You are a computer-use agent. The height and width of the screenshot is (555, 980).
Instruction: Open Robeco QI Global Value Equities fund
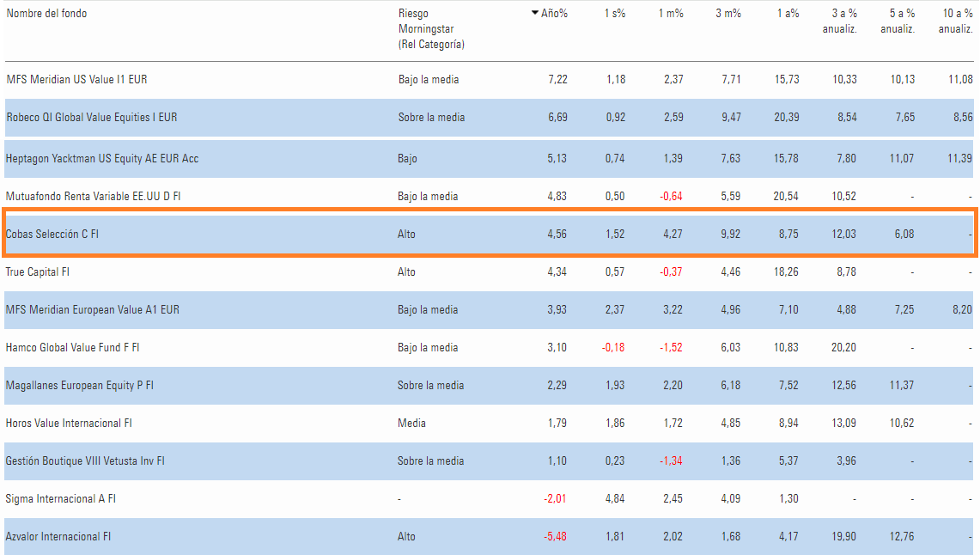click(91, 117)
